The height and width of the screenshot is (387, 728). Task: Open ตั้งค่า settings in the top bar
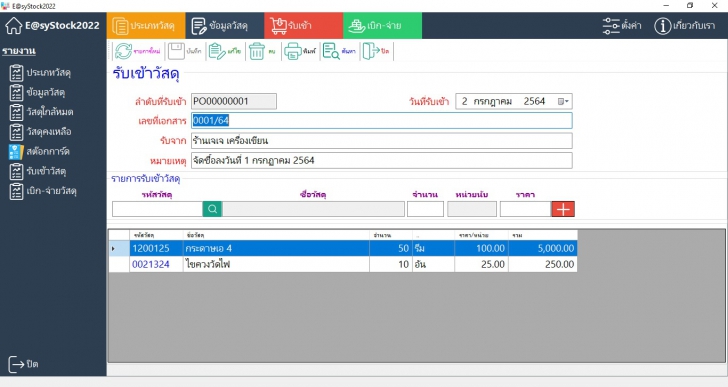tap(622, 26)
